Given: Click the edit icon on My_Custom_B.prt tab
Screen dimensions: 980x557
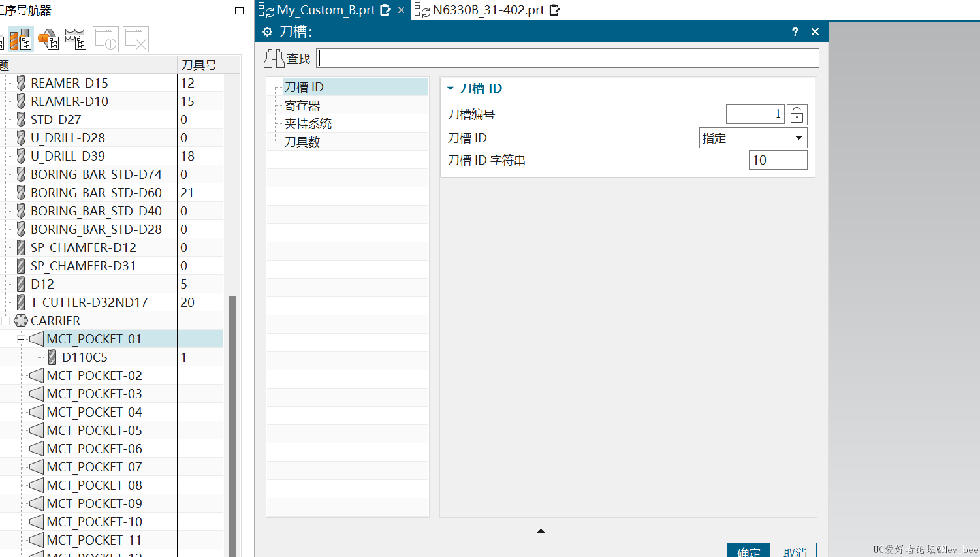Looking at the screenshot, I should click(386, 10).
